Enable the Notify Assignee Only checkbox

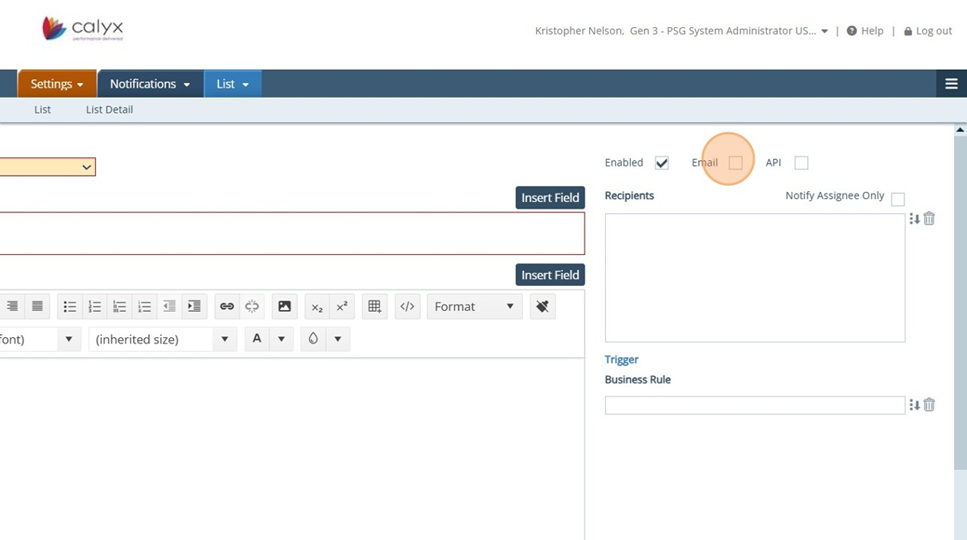pyautogui.click(x=898, y=199)
